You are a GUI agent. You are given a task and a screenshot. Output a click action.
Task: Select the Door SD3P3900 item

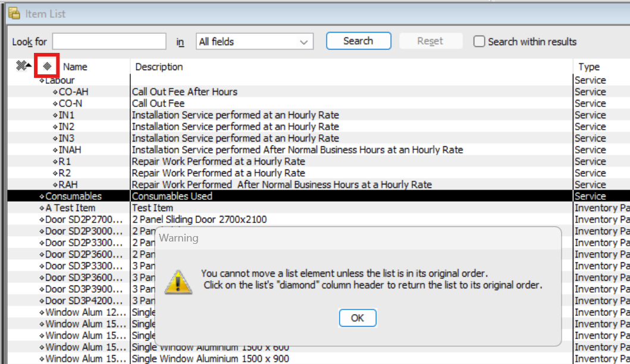84,289
